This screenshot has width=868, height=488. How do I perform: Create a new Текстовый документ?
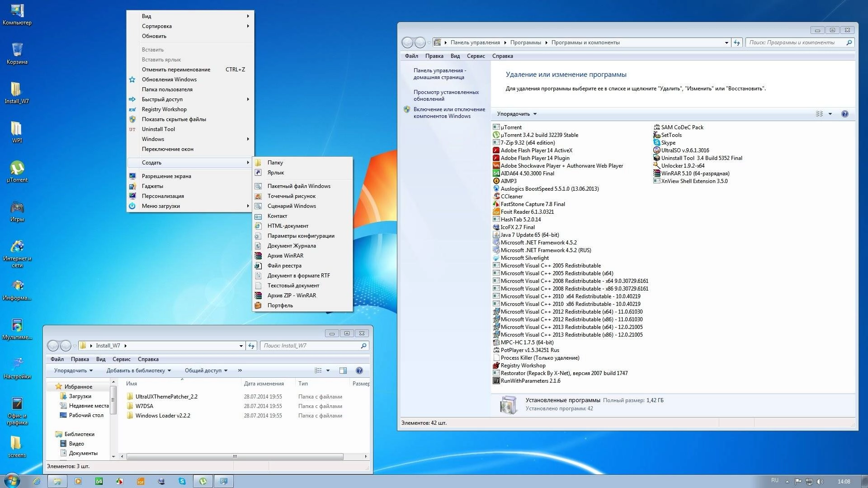coord(302,286)
